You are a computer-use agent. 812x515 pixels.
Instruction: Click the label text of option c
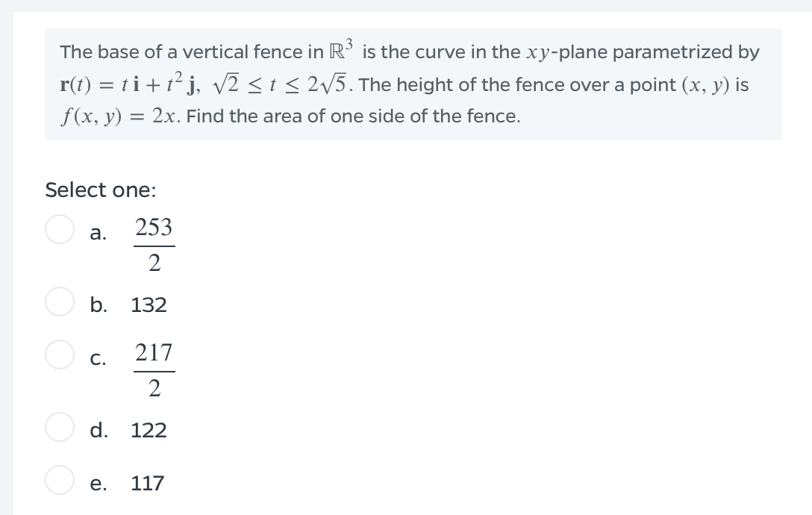pos(97,359)
